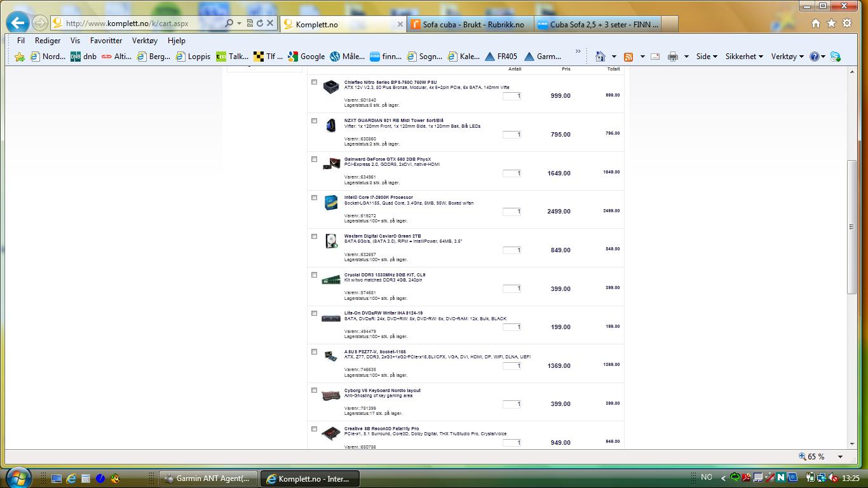
Task: Expand the Print dropdown arrow
Action: (686, 57)
